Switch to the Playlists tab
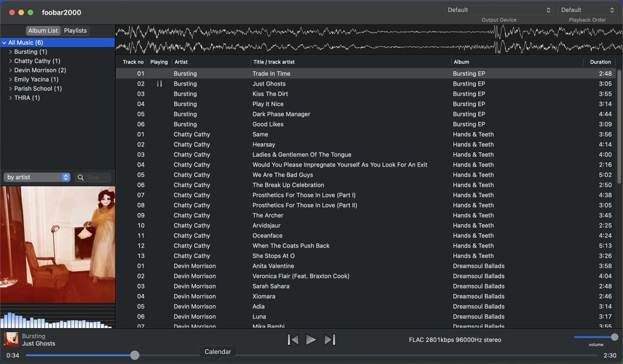This screenshot has width=623, height=364. [75, 31]
